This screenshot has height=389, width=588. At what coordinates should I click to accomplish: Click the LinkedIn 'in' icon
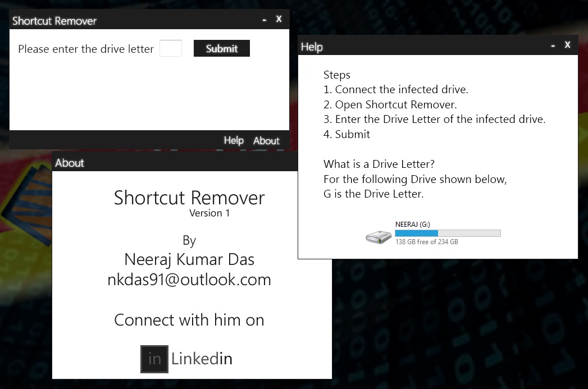[154, 359]
